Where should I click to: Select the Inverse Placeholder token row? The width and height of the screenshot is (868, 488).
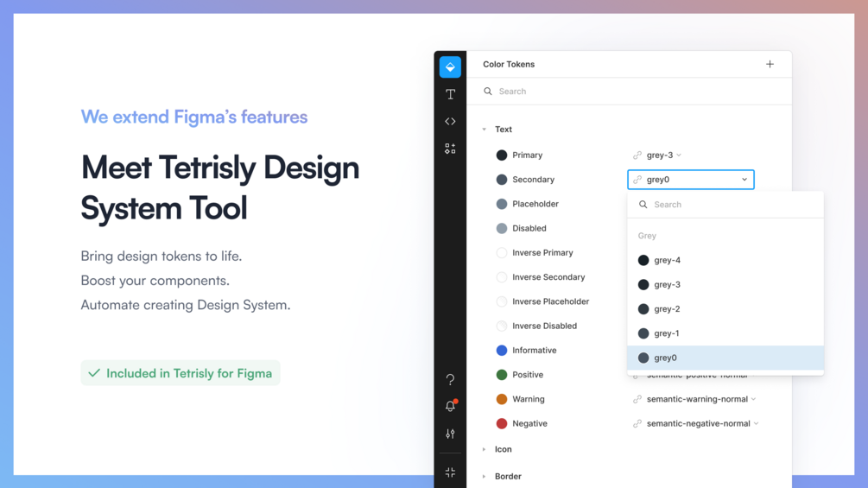[x=543, y=301]
